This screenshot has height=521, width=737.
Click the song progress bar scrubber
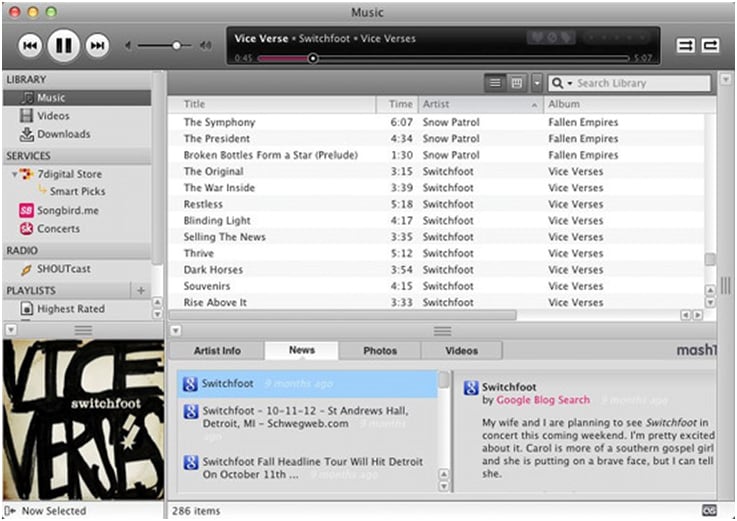[x=313, y=58]
